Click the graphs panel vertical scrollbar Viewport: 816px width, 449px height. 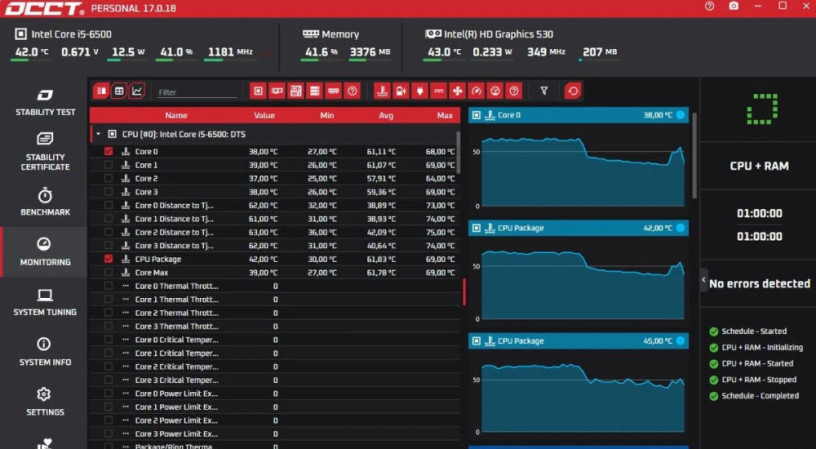tap(694, 155)
